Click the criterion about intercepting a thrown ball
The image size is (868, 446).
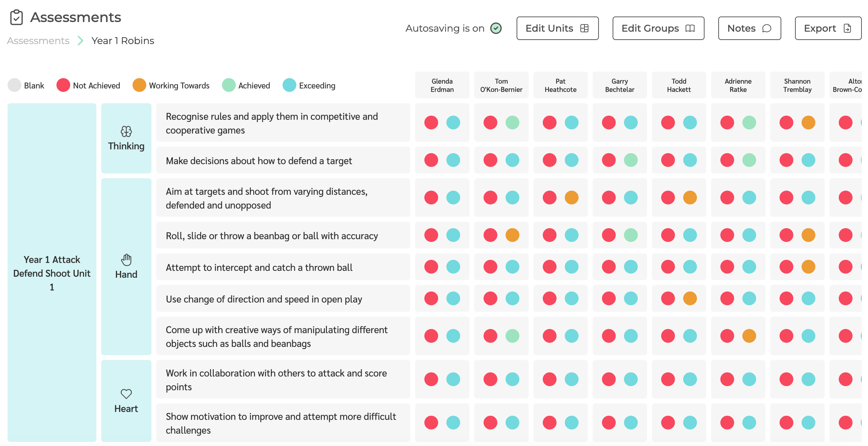point(259,267)
